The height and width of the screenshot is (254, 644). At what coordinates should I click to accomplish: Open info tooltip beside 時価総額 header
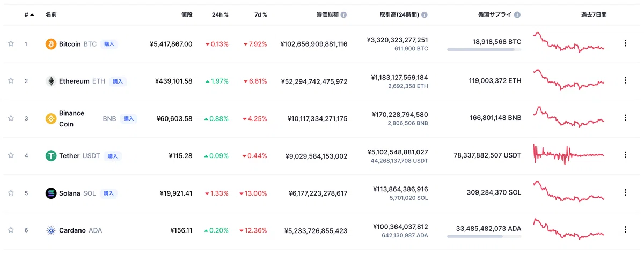[343, 15]
